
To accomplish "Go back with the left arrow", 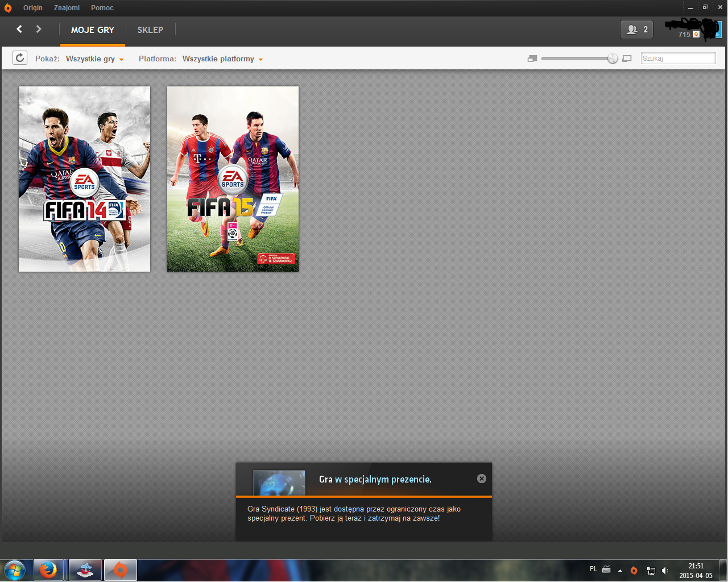I will (x=19, y=29).
